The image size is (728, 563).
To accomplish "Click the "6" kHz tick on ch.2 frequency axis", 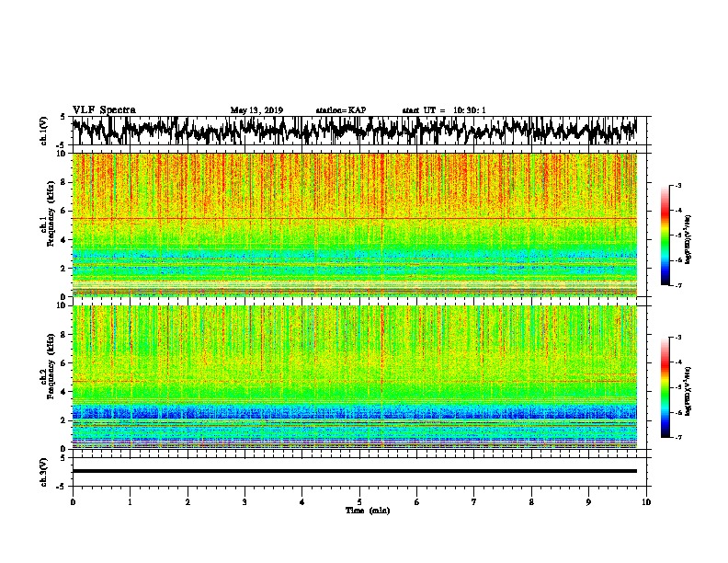I will 65,363.
